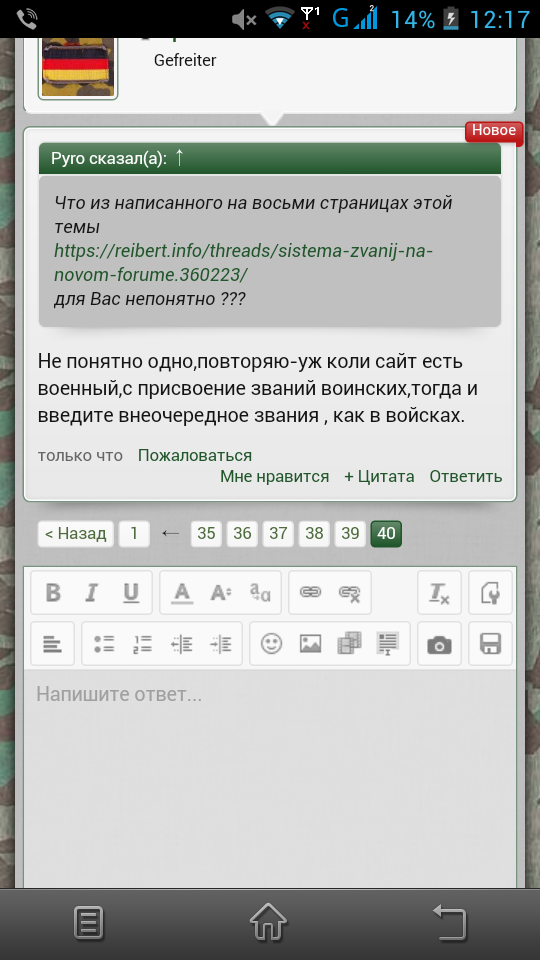
Task: Open the smilies picker
Action: 271,643
